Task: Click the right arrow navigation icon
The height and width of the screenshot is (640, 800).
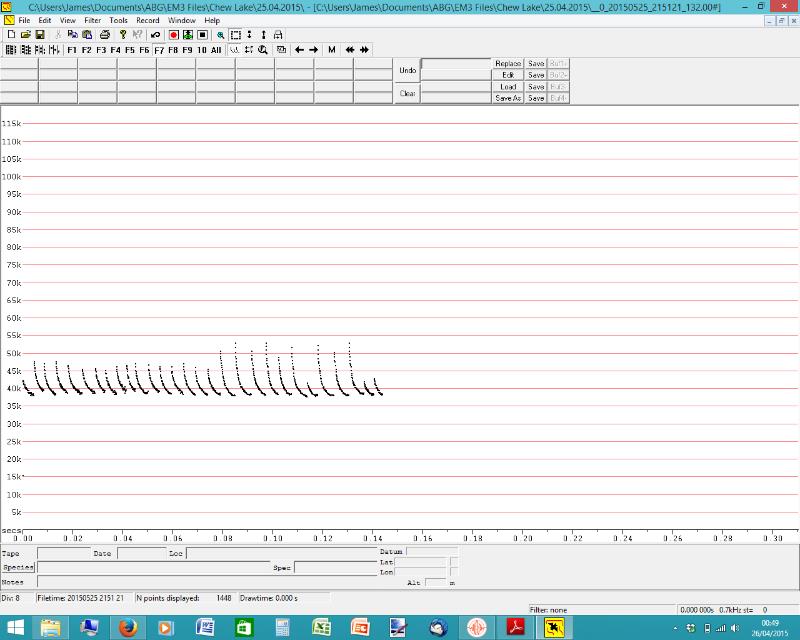Action: 313,49
